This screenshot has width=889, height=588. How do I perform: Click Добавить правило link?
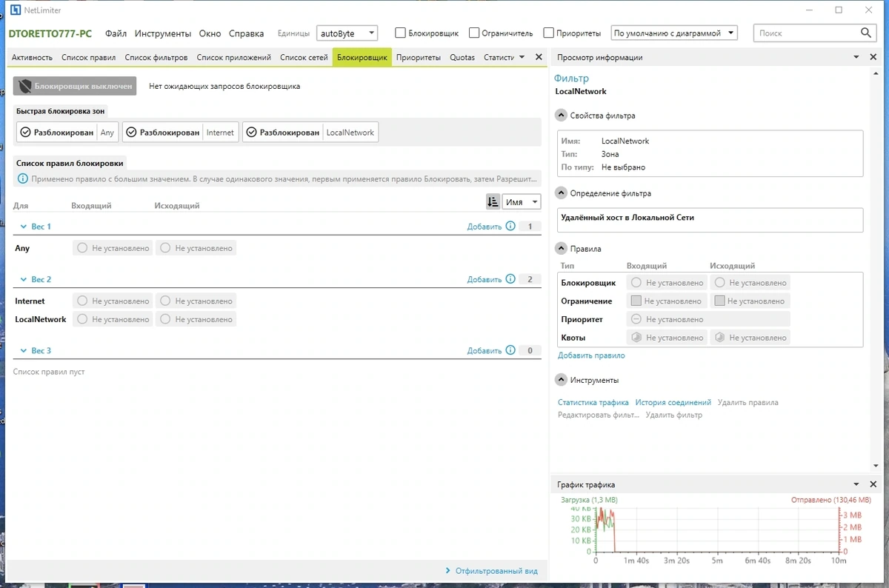tap(591, 355)
